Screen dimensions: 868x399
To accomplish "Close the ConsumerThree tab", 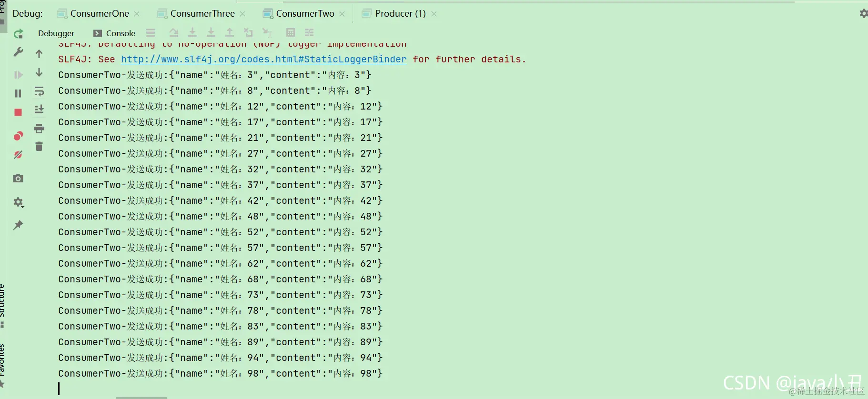I will click(242, 14).
